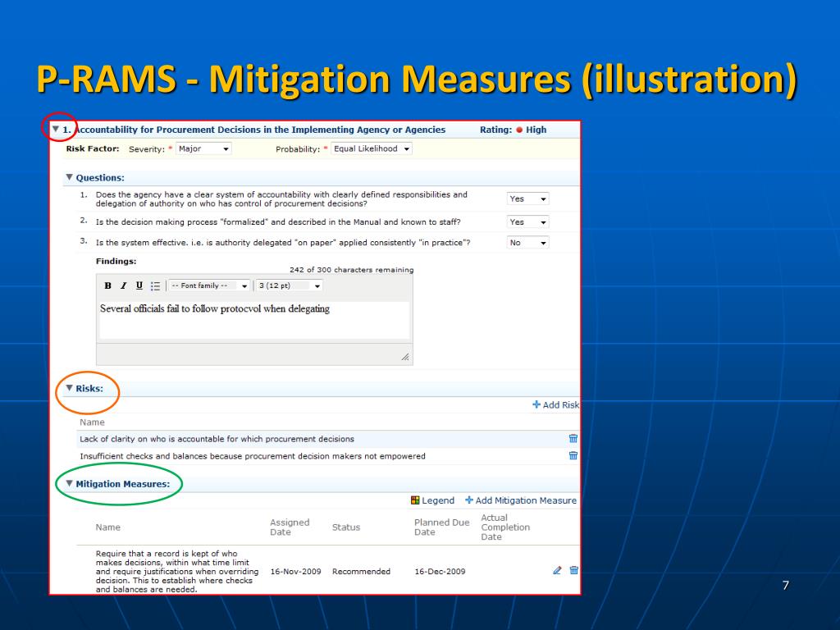
Task: Click the 'Status' column header
Action: pyautogui.click(x=346, y=527)
